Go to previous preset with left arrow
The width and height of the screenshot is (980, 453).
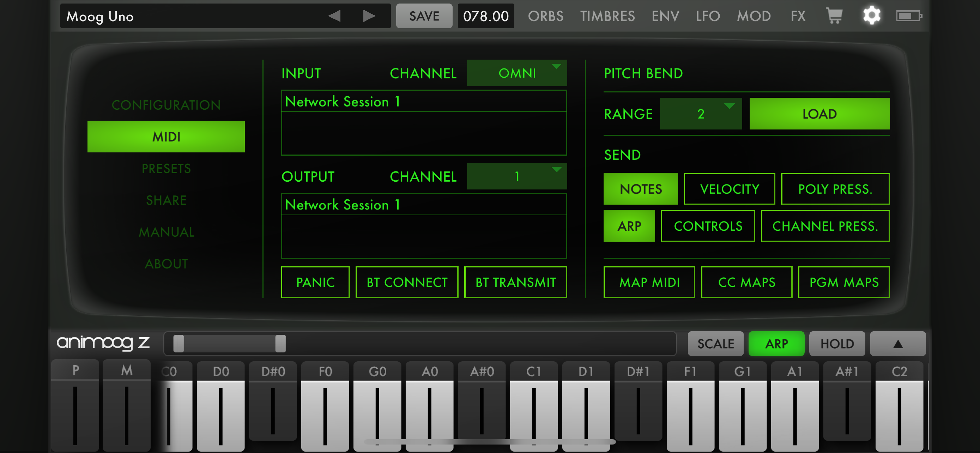[x=334, y=16]
